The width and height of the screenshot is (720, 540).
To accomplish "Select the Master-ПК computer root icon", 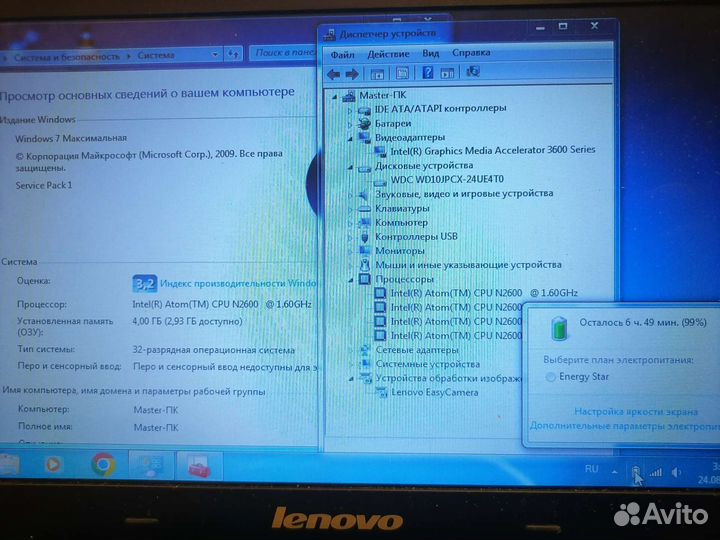I will (349, 96).
